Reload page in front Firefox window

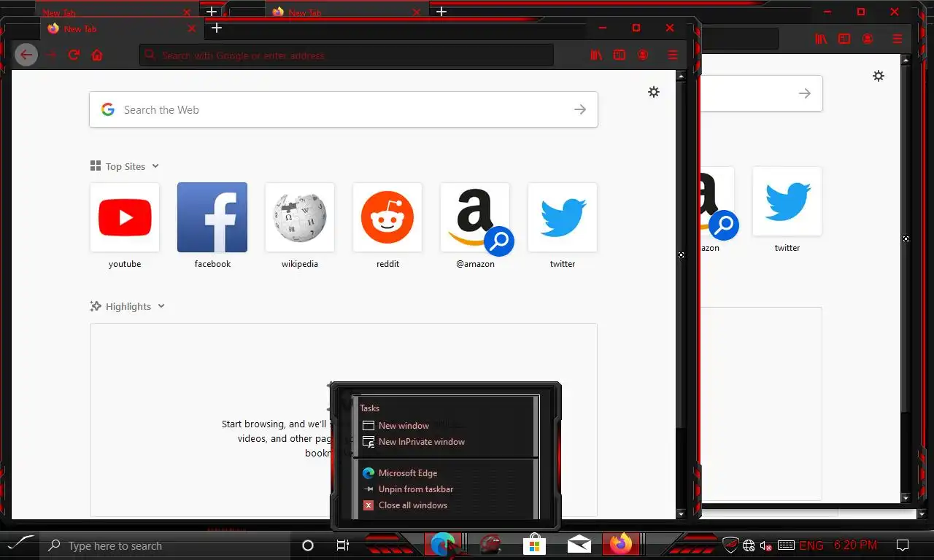click(74, 55)
